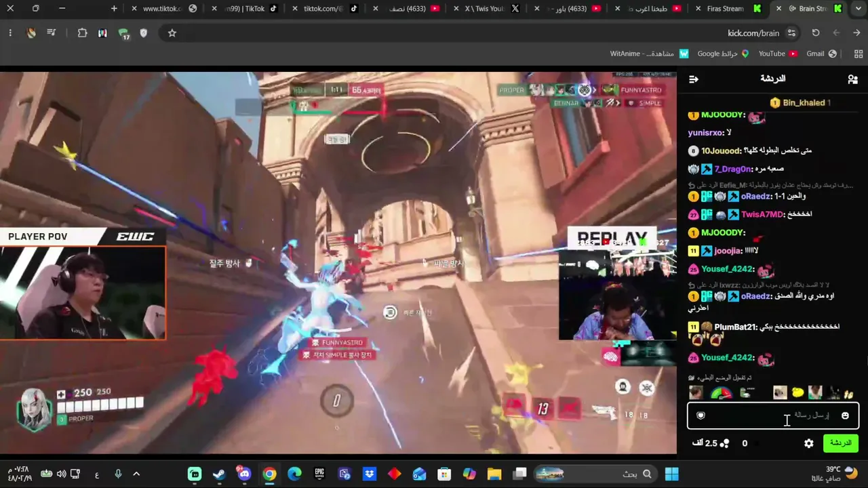Open Epic Games Launcher from the taskbar

tap(319, 474)
